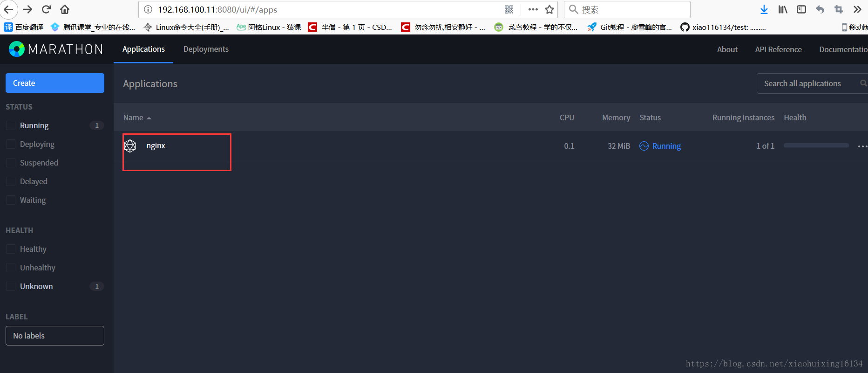
Task: Open the browser home page
Action: pyautogui.click(x=65, y=9)
